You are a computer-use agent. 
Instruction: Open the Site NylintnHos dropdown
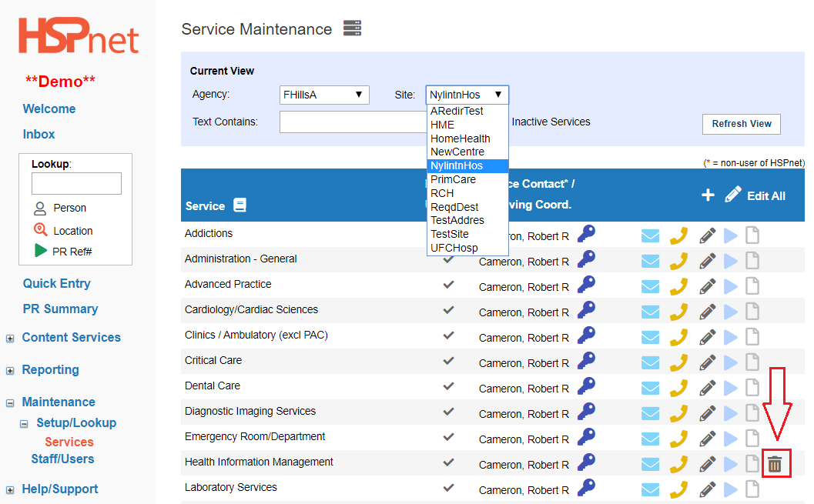click(467, 95)
